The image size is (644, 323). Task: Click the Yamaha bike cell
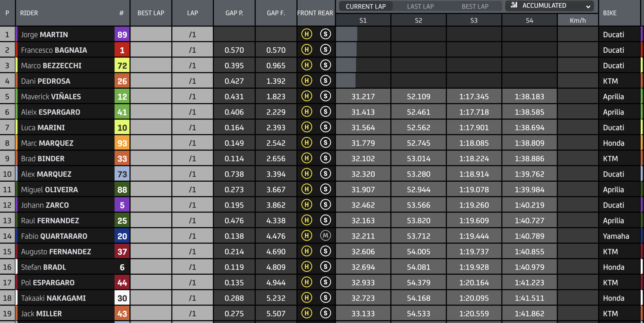tap(616, 236)
